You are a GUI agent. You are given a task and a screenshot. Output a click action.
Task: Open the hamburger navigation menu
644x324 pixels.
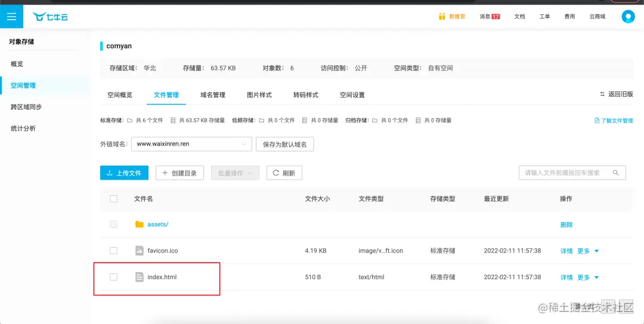(11, 17)
